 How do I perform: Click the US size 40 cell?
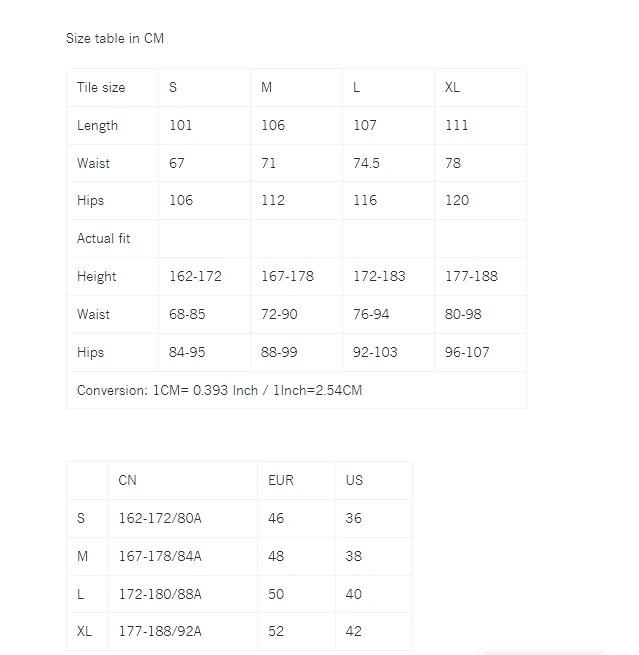tap(374, 594)
